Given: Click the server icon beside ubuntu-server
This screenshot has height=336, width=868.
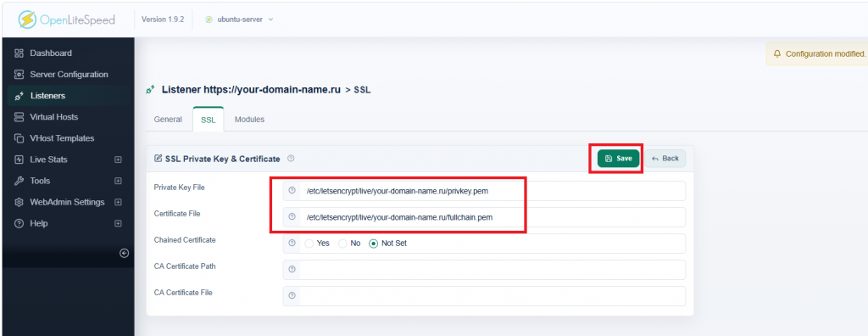Looking at the screenshot, I should click(209, 20).
